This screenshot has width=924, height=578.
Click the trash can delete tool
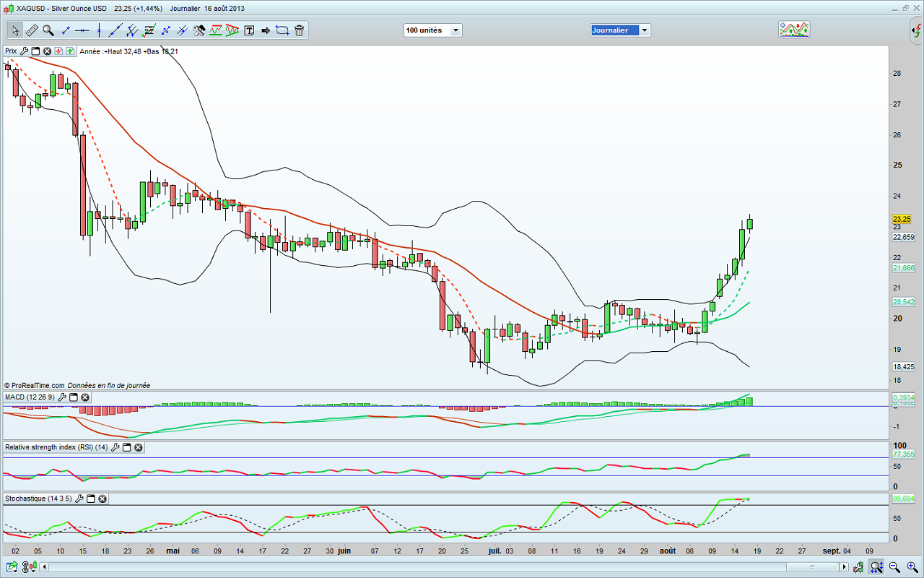[x=299, y=30]
